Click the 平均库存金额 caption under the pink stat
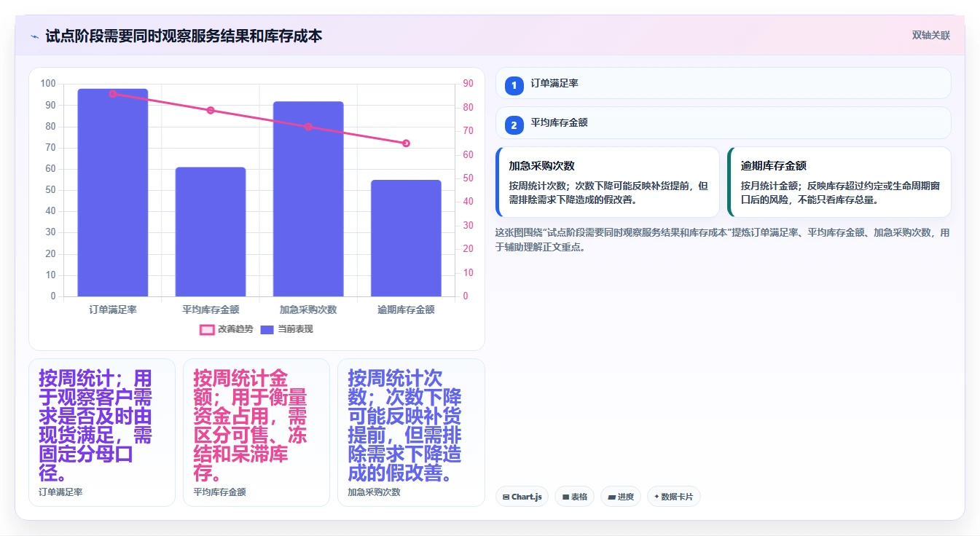Viewport: 980px width, 536px height. tap(219, 492)
